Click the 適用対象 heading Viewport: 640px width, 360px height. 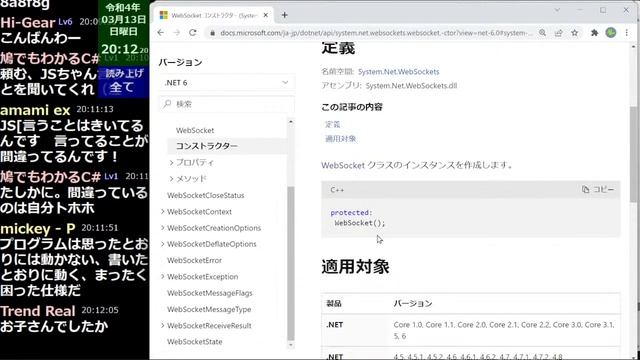coord(355,267)
